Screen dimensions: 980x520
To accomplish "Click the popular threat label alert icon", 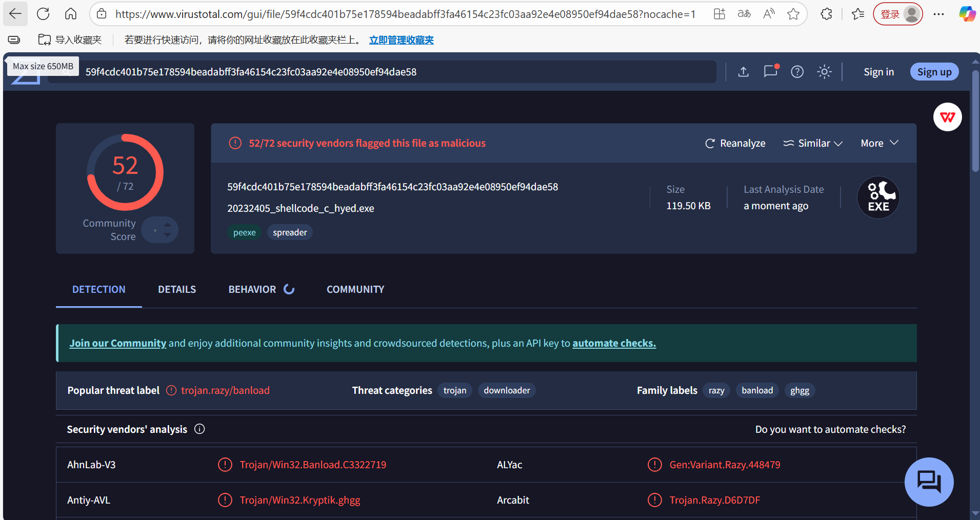I will coord(171,390).
